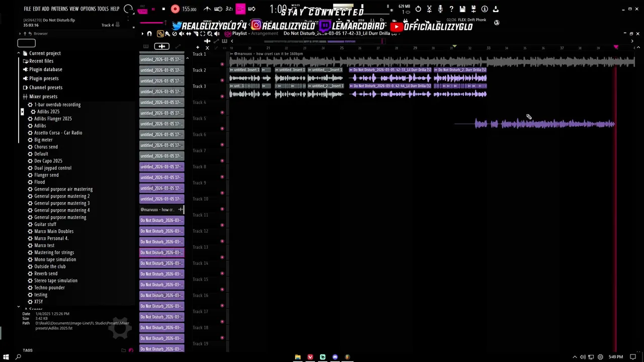Select the Mute tool speaker icon

182,34
